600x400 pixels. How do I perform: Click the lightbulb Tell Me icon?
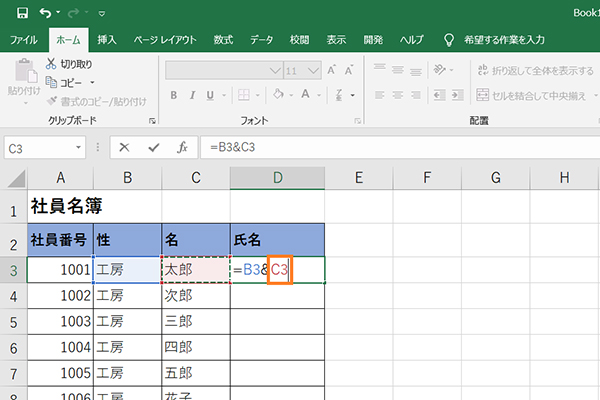tap(446, 40)
